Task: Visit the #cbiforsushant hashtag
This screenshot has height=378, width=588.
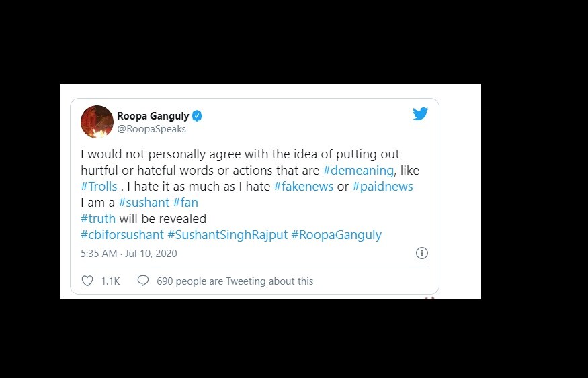Action: click(x=122, y=234)
